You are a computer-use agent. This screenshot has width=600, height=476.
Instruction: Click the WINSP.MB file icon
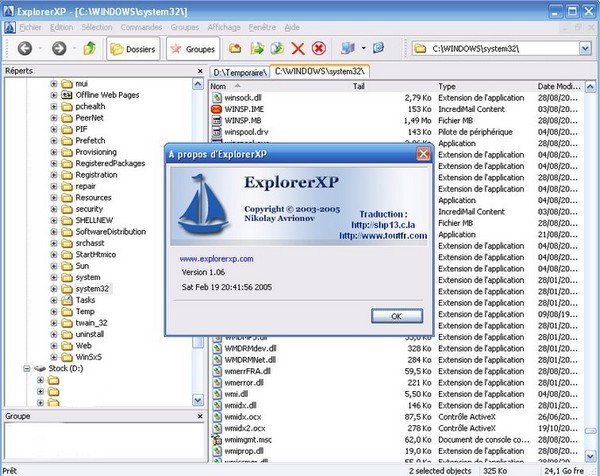pyautogui.click(x=217, y=121)
